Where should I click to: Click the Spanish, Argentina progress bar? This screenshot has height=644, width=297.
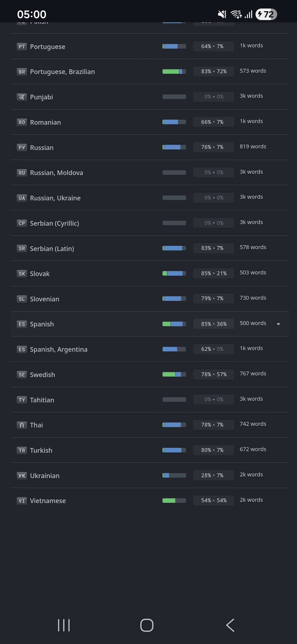click(174, 349)
